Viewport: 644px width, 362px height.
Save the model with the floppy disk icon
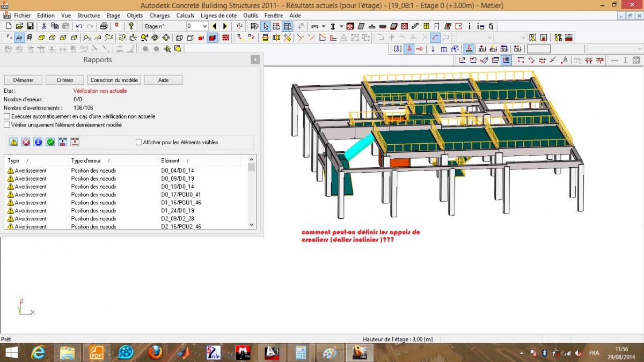click(x=30, y=26)
